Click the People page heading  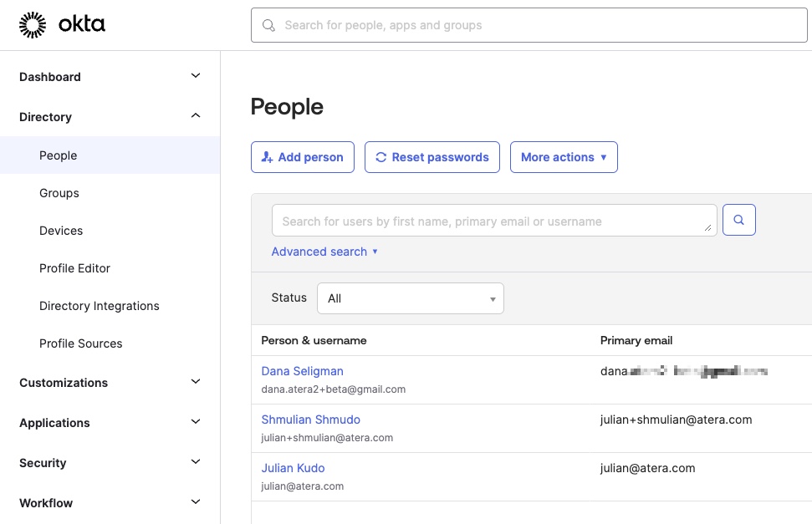[287, 107]
